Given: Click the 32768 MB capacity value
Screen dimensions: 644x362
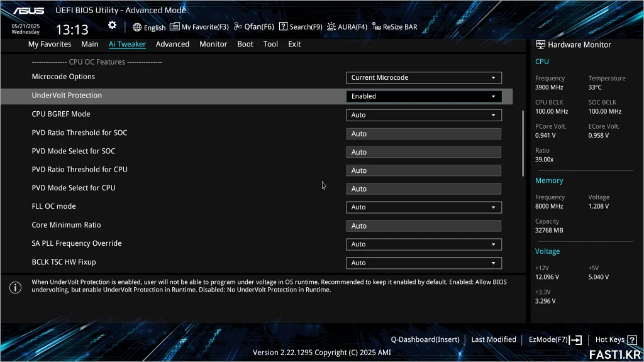Looking at the screenshot, I should (548, 230).
